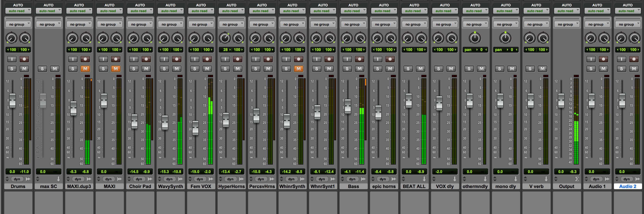644x214 pixels.
Task: Open auto read dropdown on Audio 2
Action: (x=627, y=11)
